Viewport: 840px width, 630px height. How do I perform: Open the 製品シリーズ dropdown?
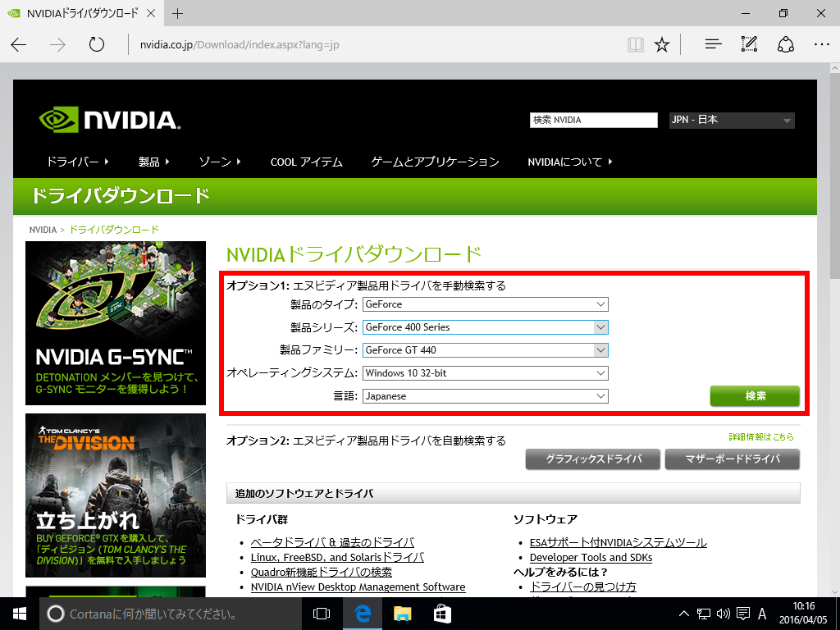tap(485, 327)
